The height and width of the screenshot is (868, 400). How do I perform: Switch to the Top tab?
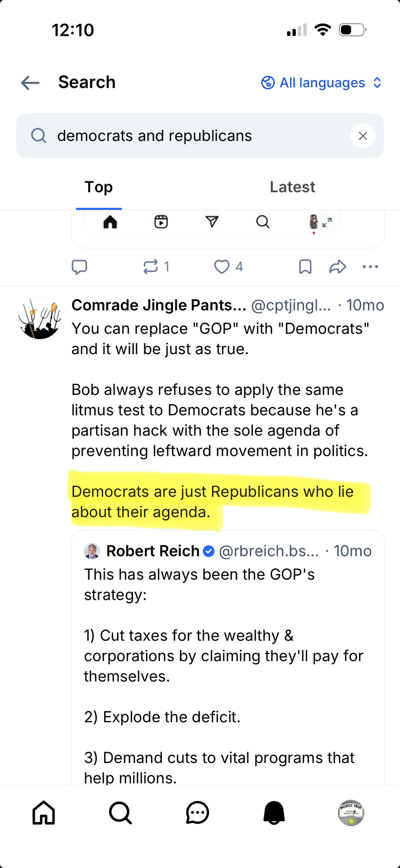(98, 187)
